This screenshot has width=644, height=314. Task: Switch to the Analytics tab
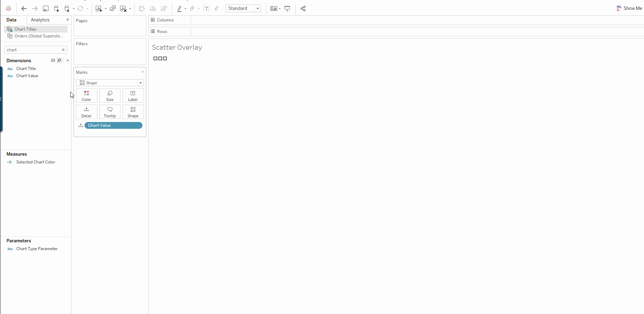(x=40, y=20)
